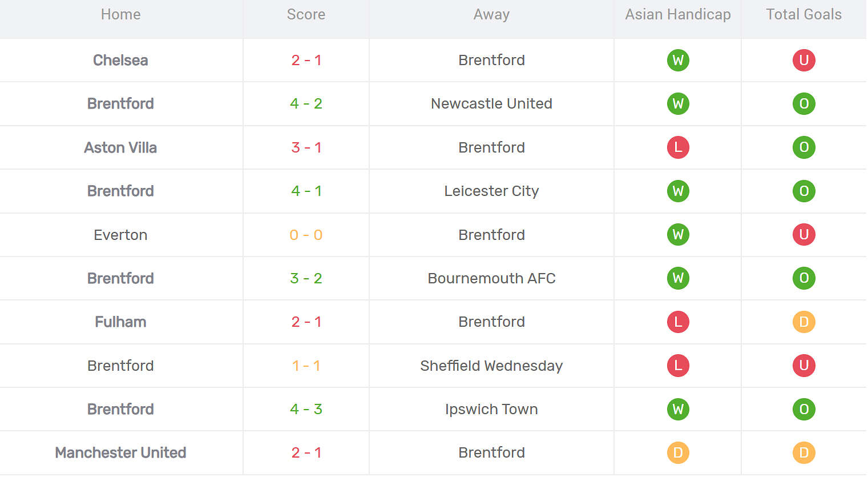Click the red U badge in Chelsea row
The image size is (868, 477).
(x=804, y=60)
